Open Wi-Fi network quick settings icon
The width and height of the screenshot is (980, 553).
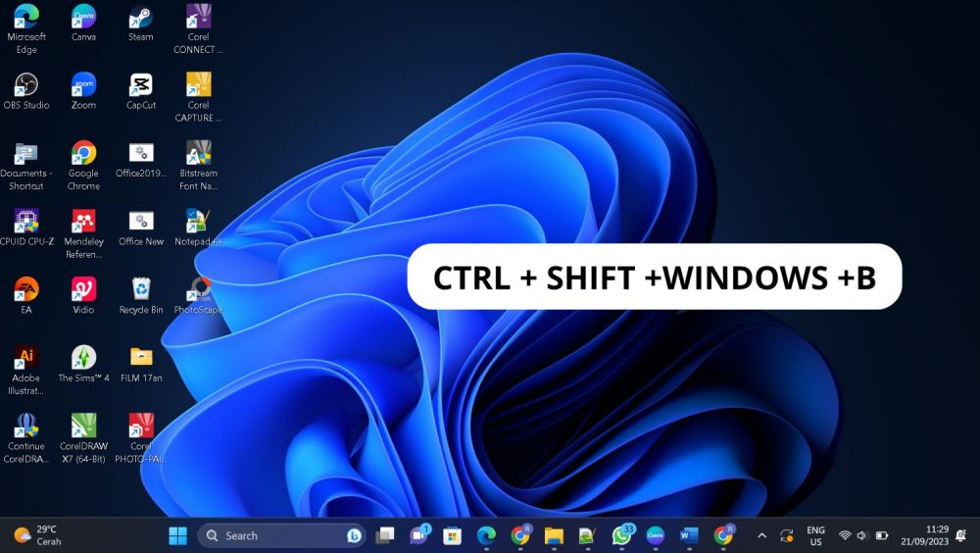pyautogui.click(x=845, y=535)
